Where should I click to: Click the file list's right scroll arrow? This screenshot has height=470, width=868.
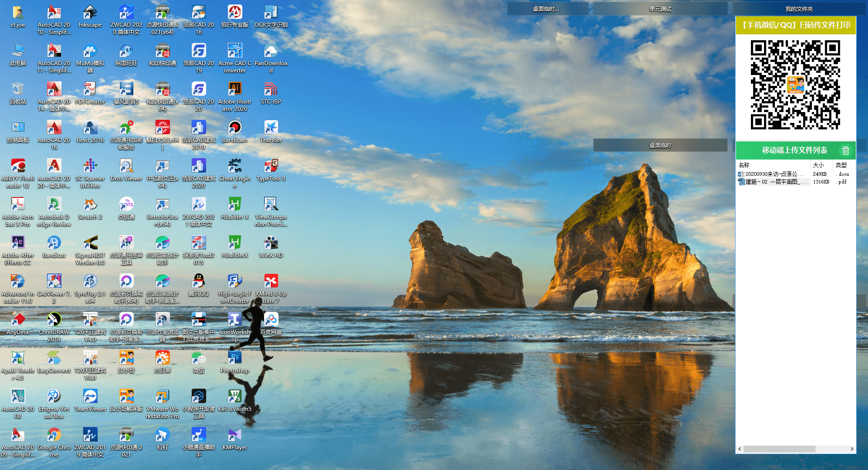pos(852,449)
